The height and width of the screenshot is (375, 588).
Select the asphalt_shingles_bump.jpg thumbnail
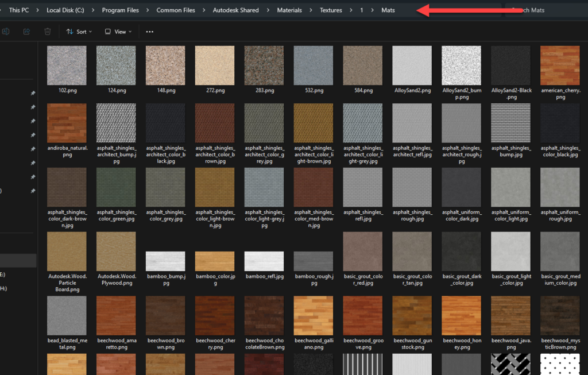coord(510,123)
